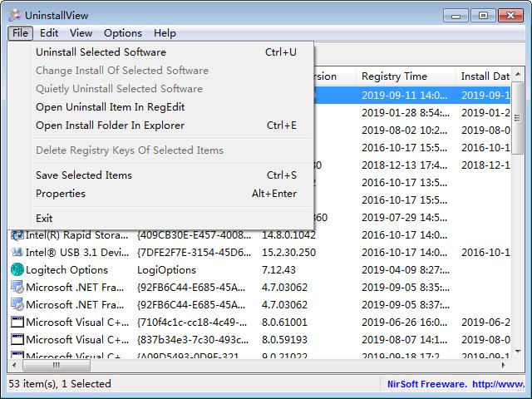The height and width of the screenshot is (399, 532).
Task: Select Save Selected Items menu entry
Action: click(83, 175)
